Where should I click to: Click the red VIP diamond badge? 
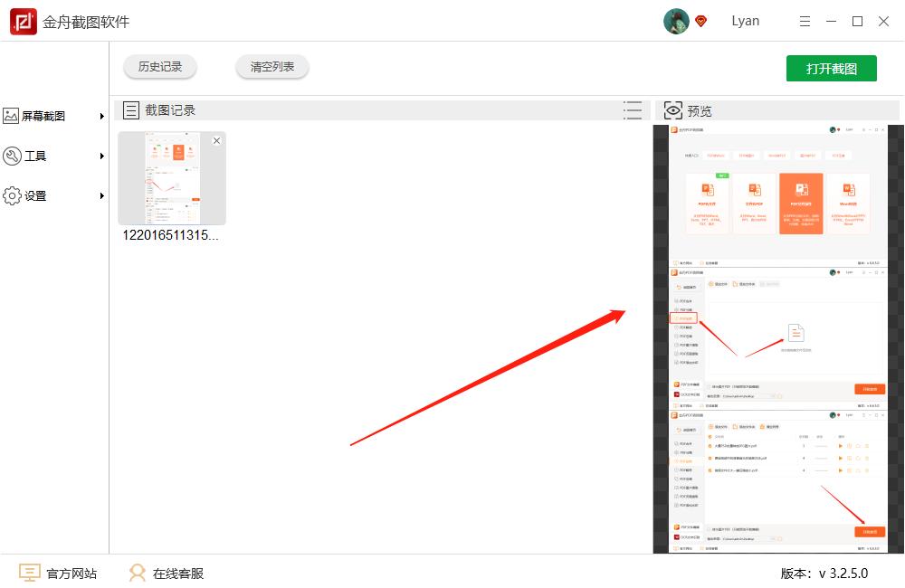click(x=700, y=22)
